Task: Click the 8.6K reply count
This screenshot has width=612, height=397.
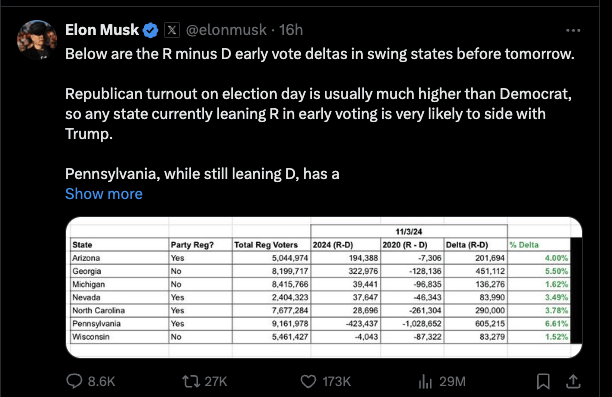Action: (x=101, y=381)
